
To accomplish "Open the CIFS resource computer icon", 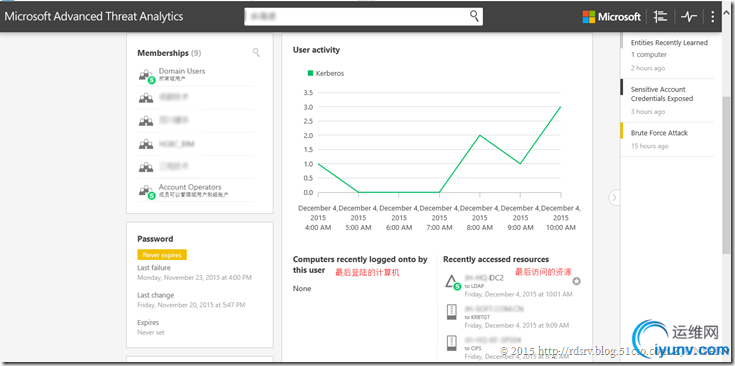I will [x=452, y=344].
